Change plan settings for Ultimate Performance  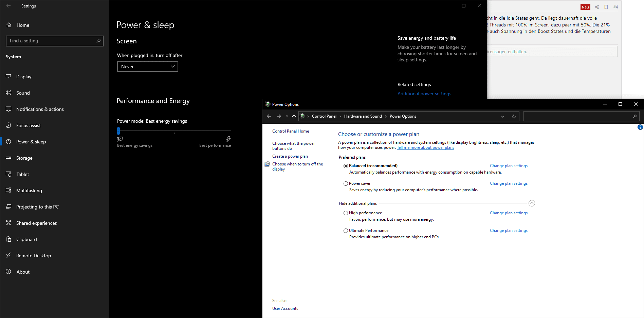pos(509,231)
